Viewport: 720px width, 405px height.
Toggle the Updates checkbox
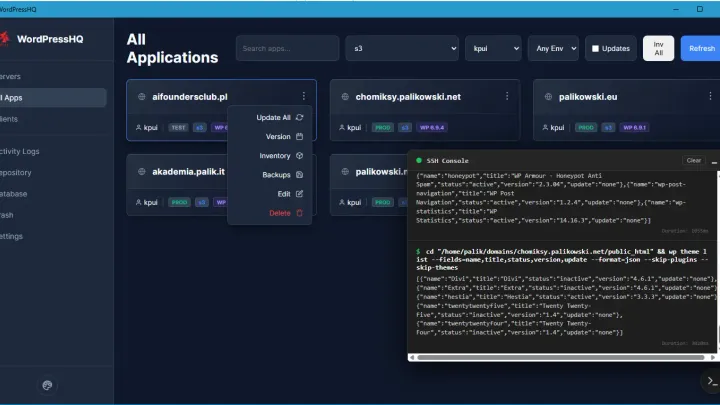coord(595,49)
